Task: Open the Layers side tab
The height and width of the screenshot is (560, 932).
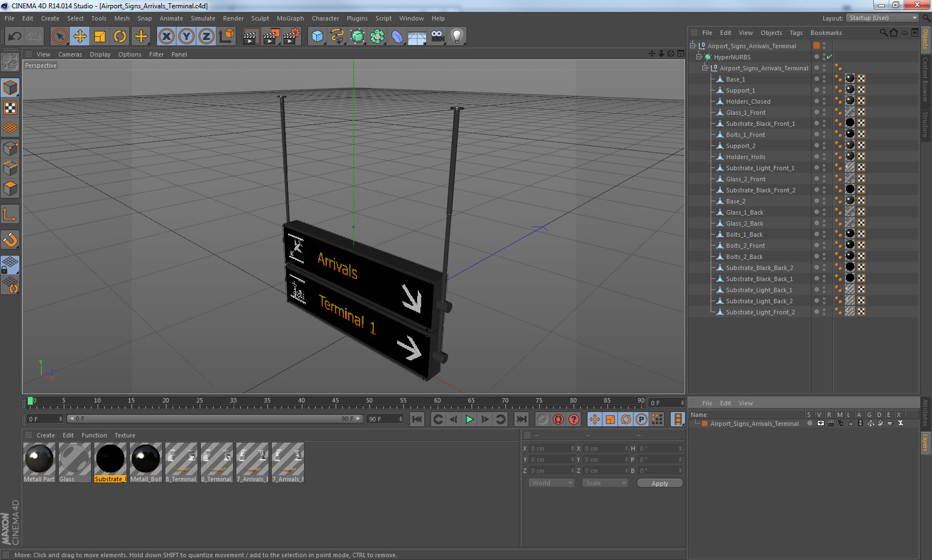Action: pyautogui.click(x=925, y=442)
